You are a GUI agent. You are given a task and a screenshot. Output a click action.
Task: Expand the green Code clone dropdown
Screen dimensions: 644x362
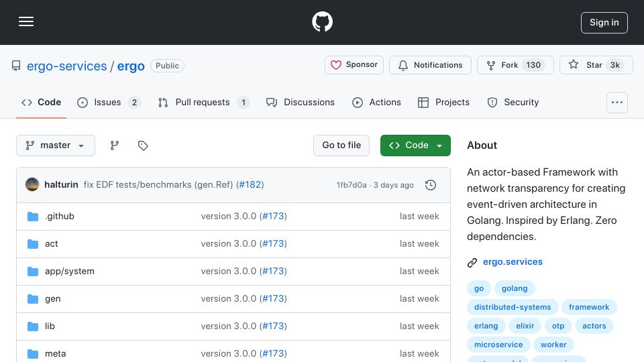coord(415,145)
